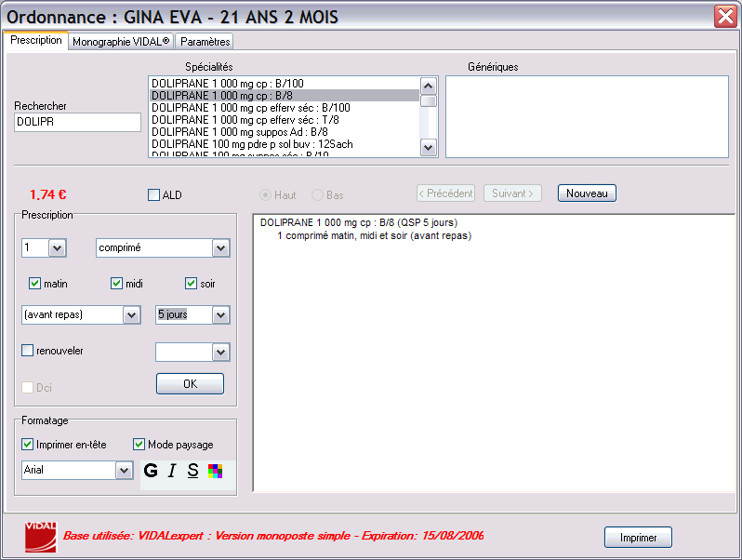Toggle bold (G) text formatting
This screenshot has height=560, width=742.
151,470
